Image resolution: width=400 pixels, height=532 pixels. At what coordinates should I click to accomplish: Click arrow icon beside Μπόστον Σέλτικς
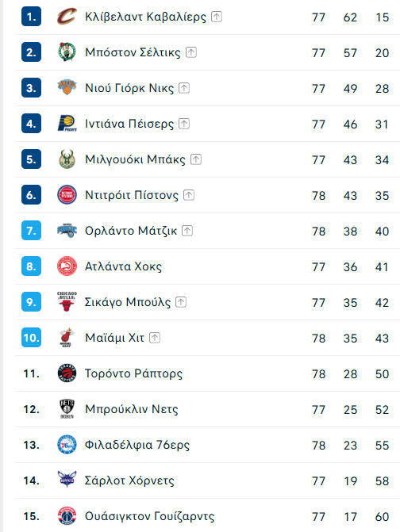pos(191,52)
